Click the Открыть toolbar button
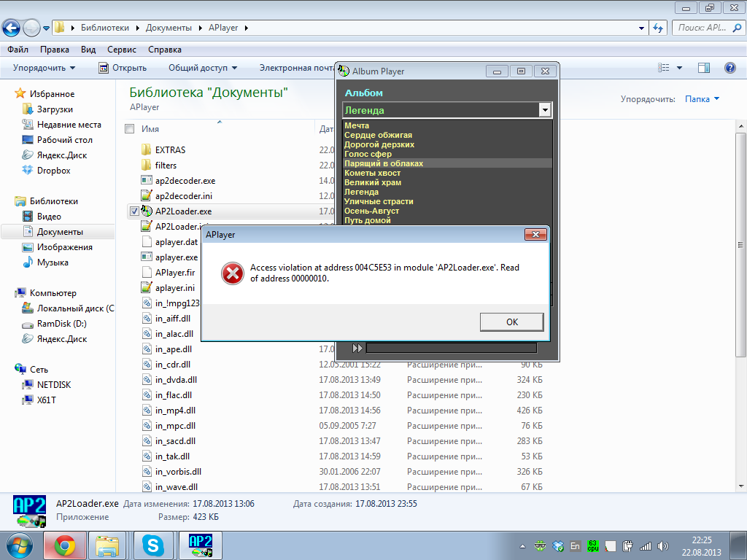747x560 pixels. coord(123,68)
